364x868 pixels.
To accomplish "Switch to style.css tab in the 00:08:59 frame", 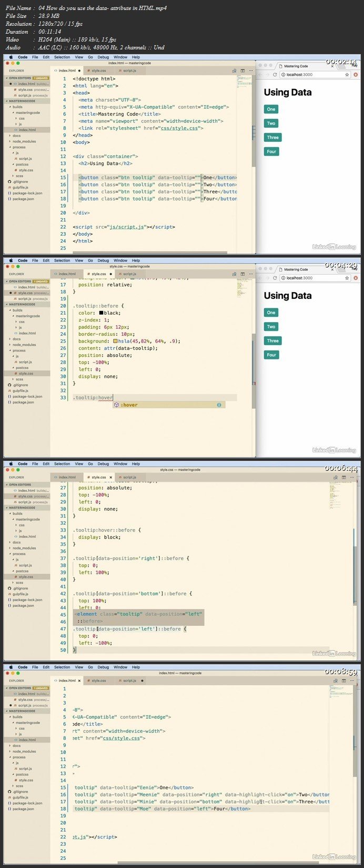I will click(98, 680).
